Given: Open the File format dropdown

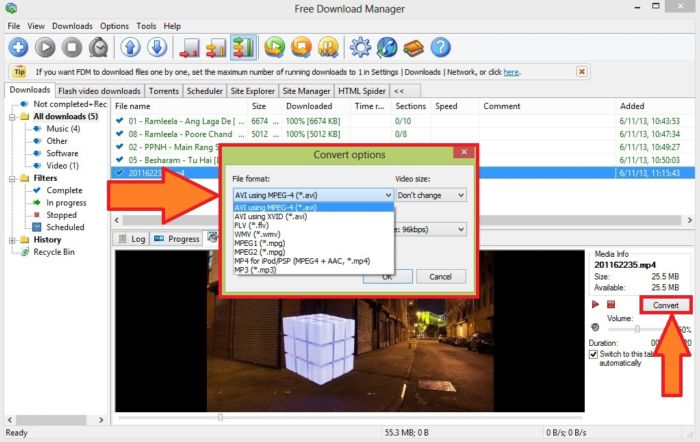Looking at the screenshot, I should pos(313,195).
